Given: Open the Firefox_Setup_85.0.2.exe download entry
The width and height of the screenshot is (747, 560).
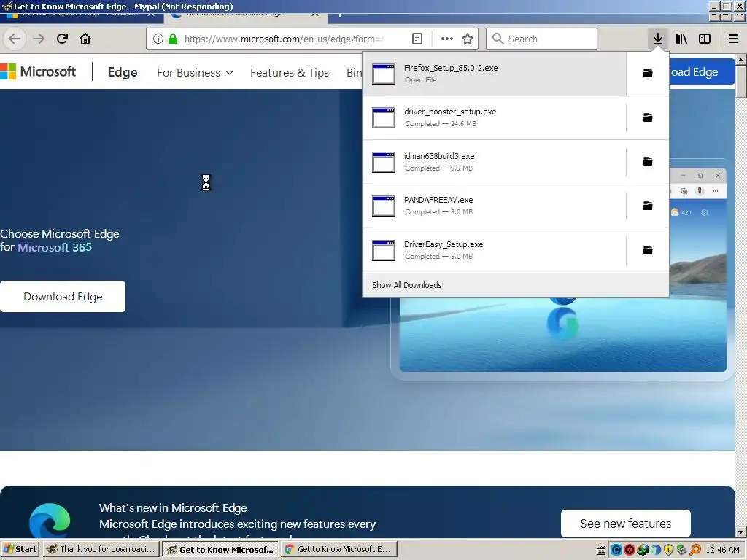Looking at the screenshot, I should pyautogui.click(x=494, y=74).
